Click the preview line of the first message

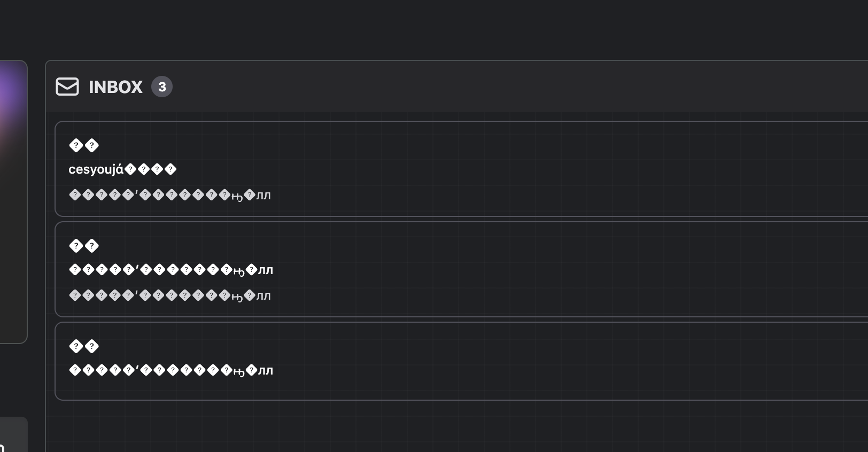[x=170, y=196]
